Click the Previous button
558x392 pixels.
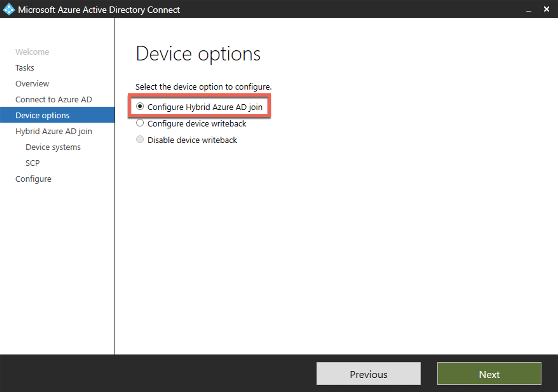pos(369,374)
